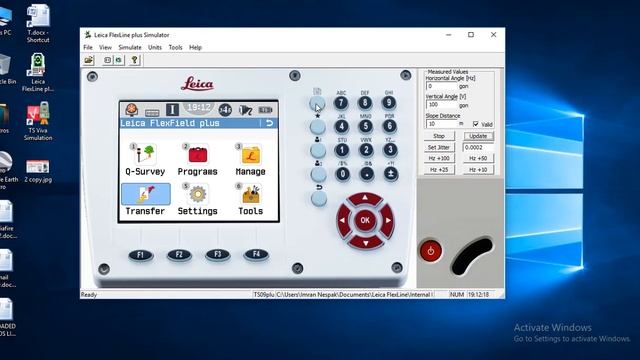Open Q-Survey on the instrument screen
The height and width of the screenshot is (360, 640).
[x=145, y=160]
